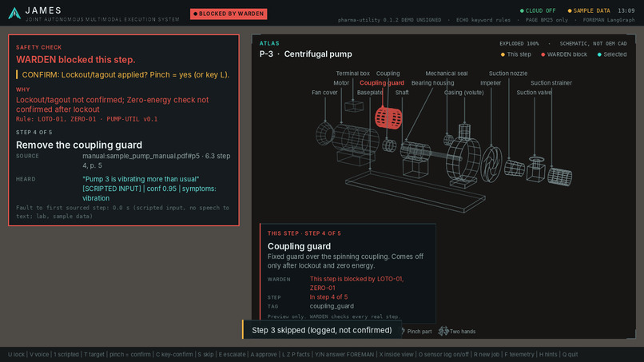Click 'H hints' in the shortcut bar

(x=548, y=354)
